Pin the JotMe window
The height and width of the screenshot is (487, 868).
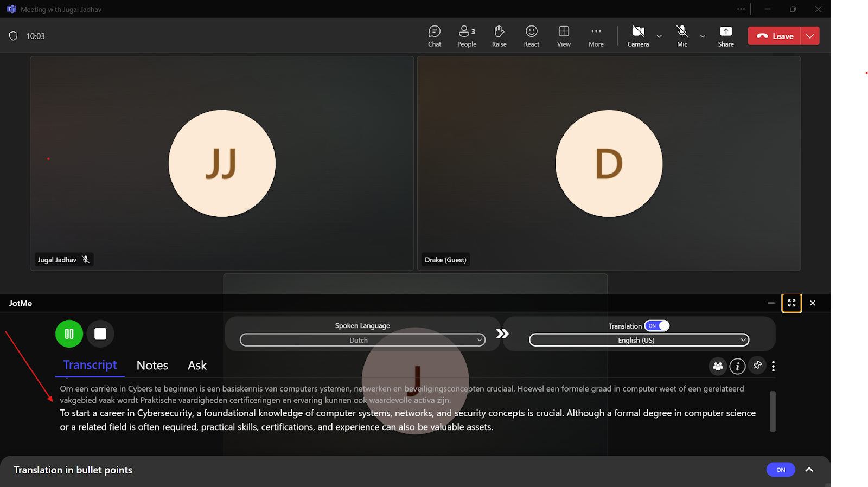[x=757, y=366]
